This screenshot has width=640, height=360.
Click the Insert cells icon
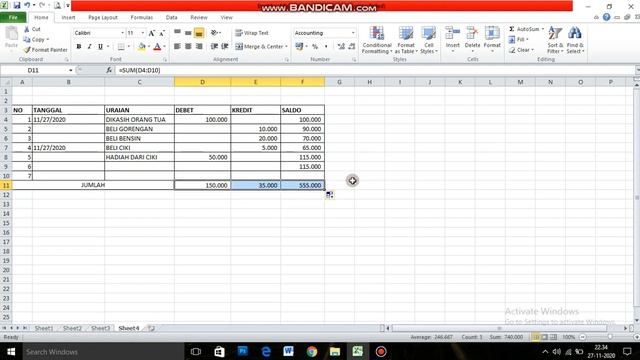click(452, 33)
